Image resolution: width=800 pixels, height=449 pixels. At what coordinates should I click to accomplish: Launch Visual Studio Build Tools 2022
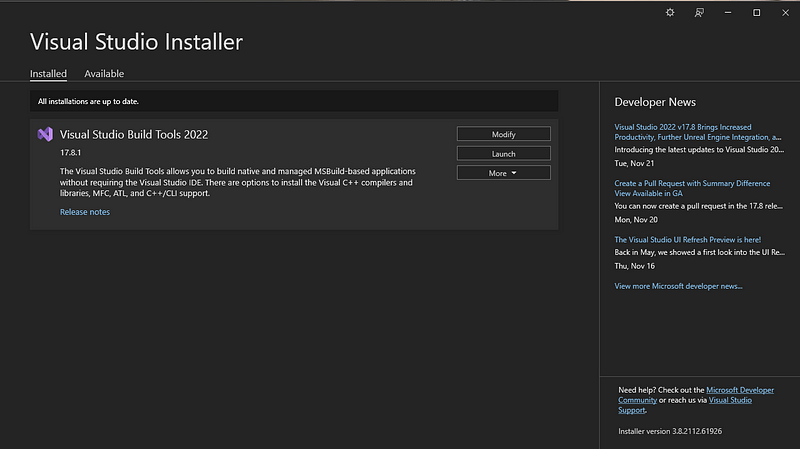tap(504, 154)
